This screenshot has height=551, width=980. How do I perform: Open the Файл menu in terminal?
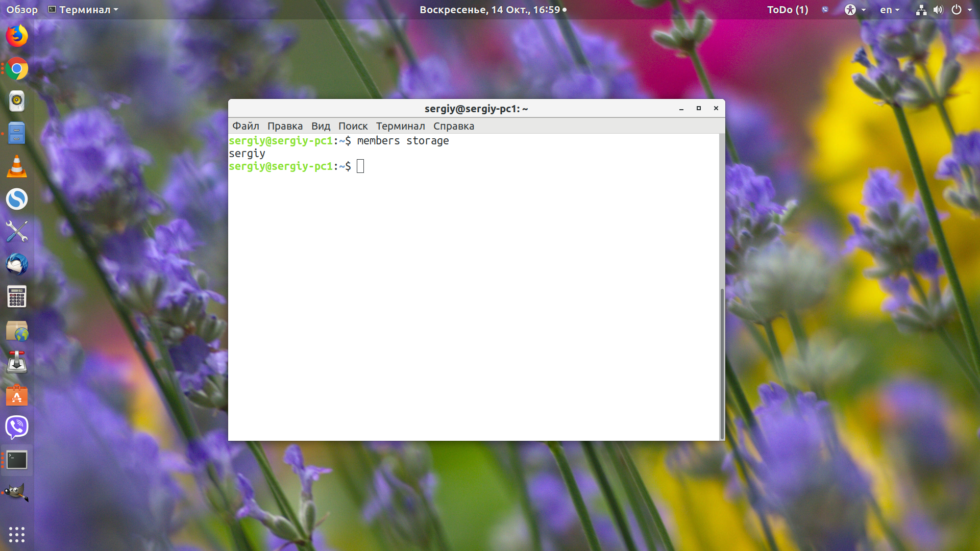(x=246, y=126)
